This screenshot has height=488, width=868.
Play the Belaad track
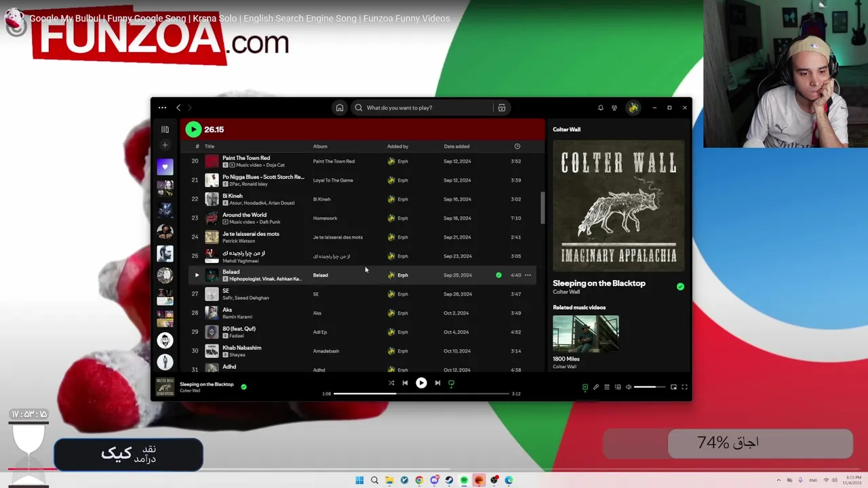pos(197,275)
